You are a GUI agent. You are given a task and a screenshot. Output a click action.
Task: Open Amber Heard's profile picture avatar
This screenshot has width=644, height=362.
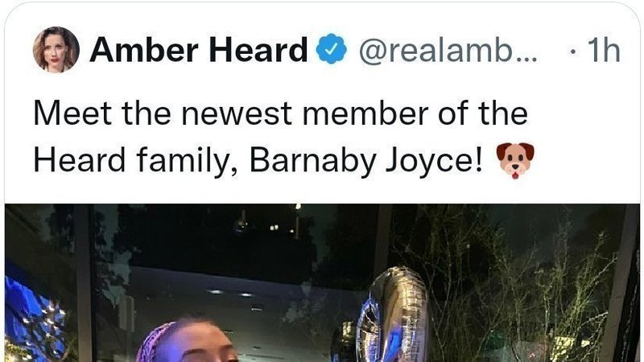click(x=56, y=50)
